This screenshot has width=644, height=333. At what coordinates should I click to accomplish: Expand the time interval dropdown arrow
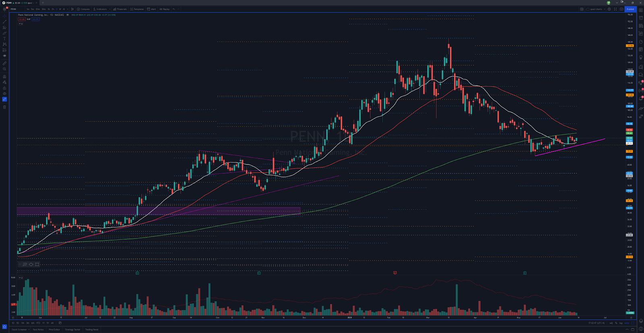click(67, 9)
